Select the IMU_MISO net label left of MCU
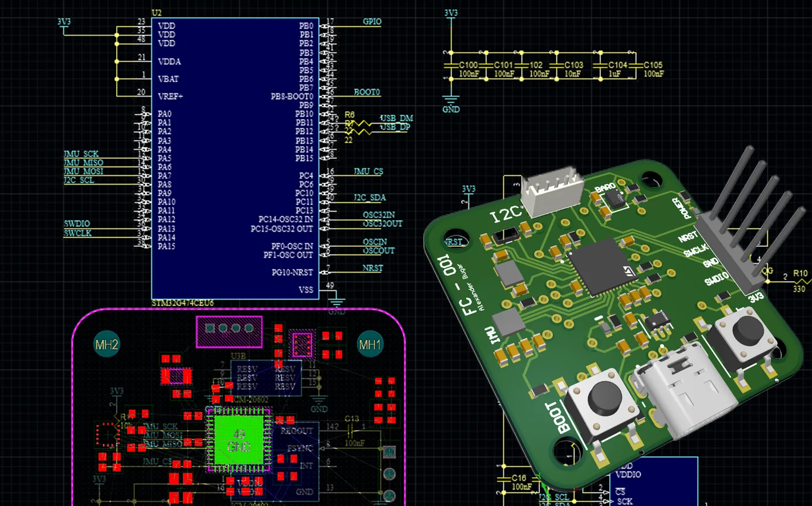This screenshot has height=506, width=812. pyautogui.click(x=83, y=162)
